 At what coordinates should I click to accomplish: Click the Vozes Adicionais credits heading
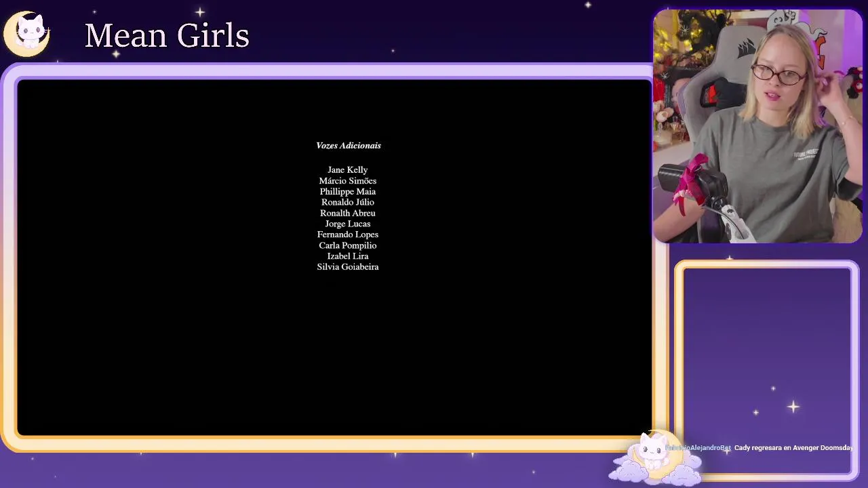coord(349,145)
